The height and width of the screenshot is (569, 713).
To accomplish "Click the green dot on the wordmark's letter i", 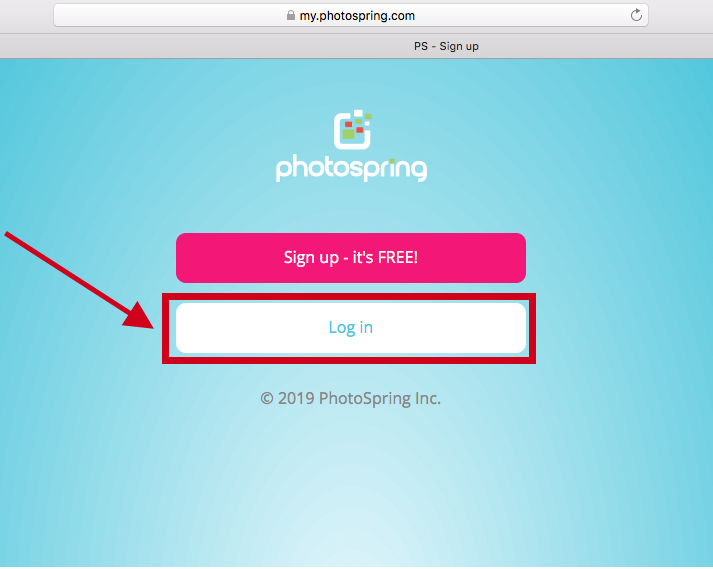I will pyautogui.click(x=393, y=160).
